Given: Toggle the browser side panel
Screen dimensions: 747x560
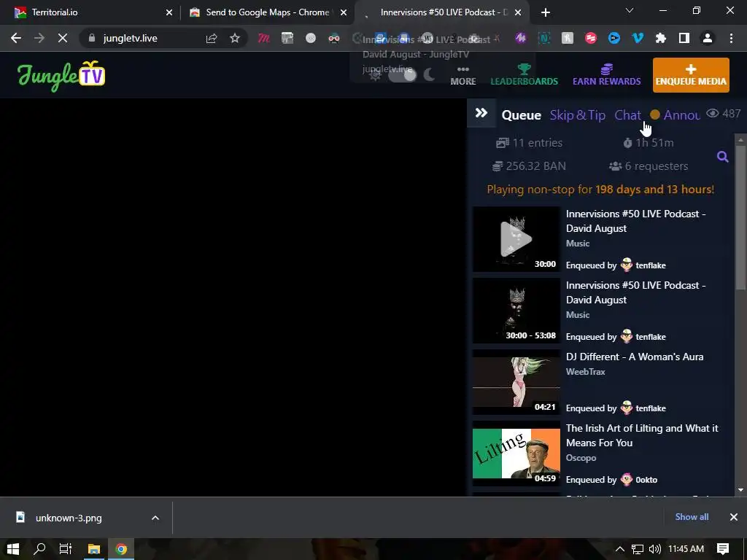Looking at the screenshot, I should [684, 38].
